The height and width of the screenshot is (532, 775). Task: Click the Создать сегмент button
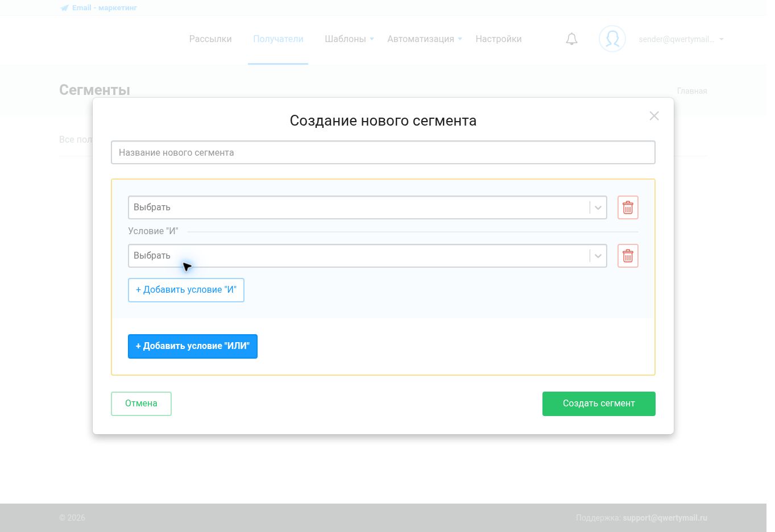599,404
